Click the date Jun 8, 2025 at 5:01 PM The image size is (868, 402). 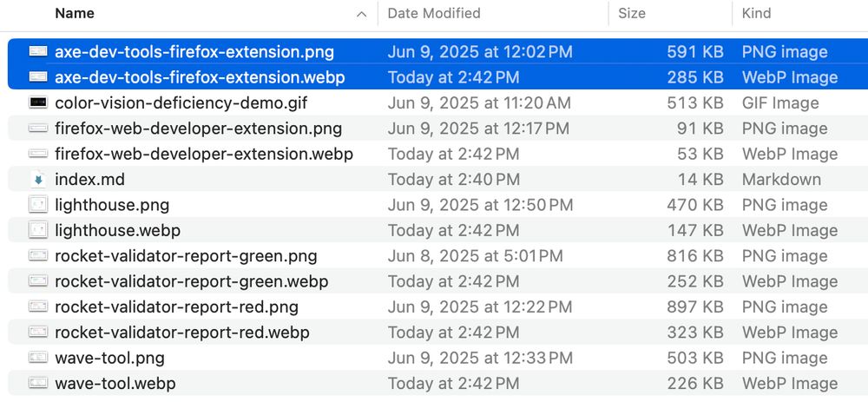[475, 255]
